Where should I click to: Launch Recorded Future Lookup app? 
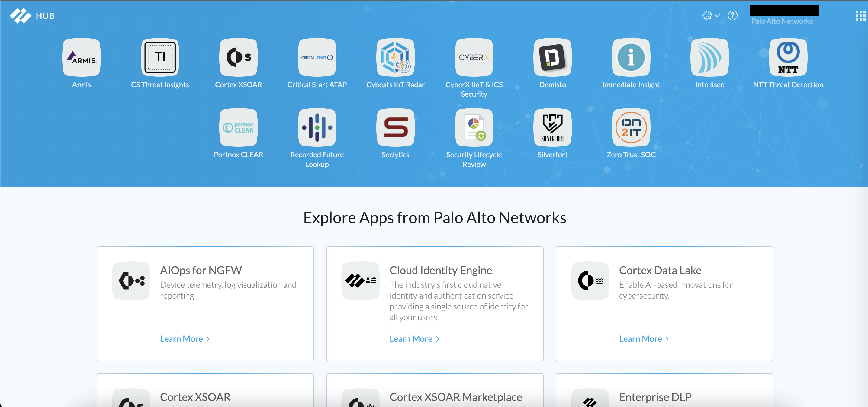point(317,127)
